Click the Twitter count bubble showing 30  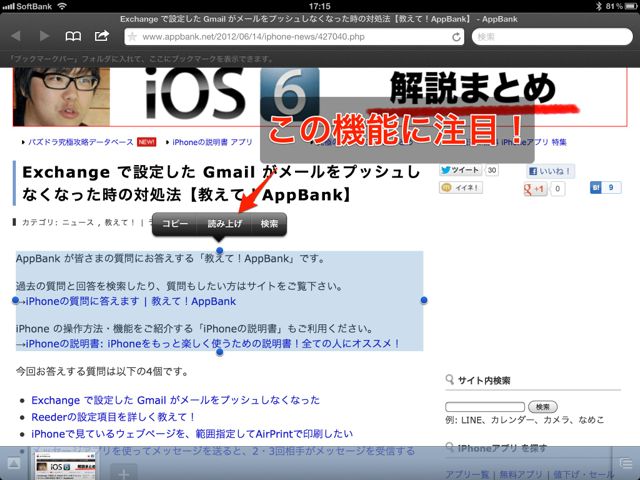(x=492, y=170)
